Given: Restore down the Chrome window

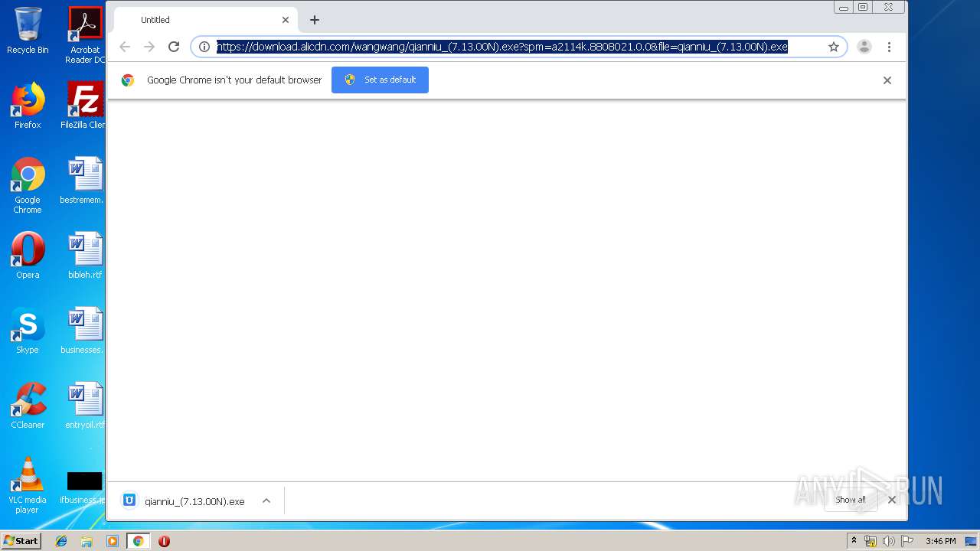Looking at the screenshot, I should 863,7.
